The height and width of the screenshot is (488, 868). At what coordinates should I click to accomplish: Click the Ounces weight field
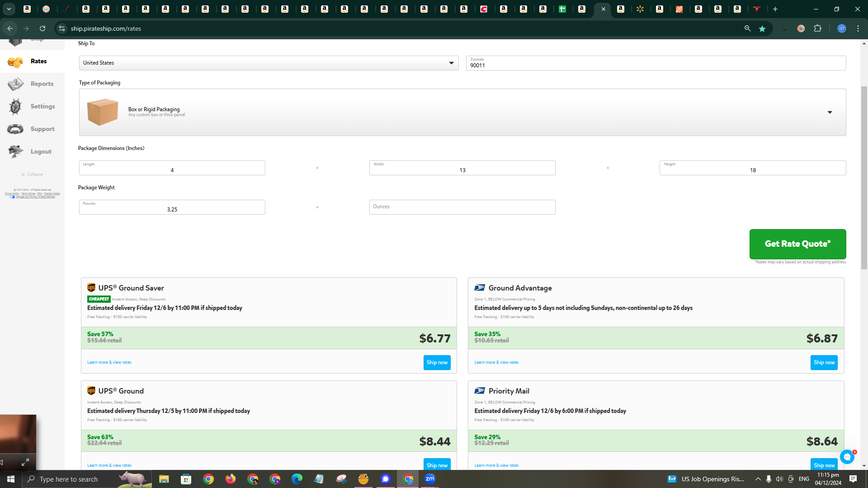462,207
